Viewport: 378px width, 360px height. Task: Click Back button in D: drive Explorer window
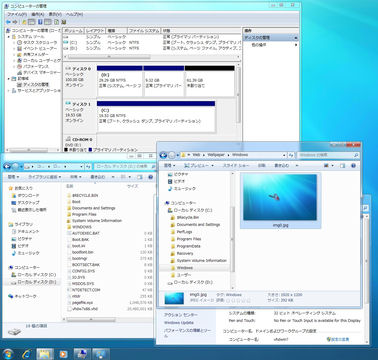click(7, 166)
